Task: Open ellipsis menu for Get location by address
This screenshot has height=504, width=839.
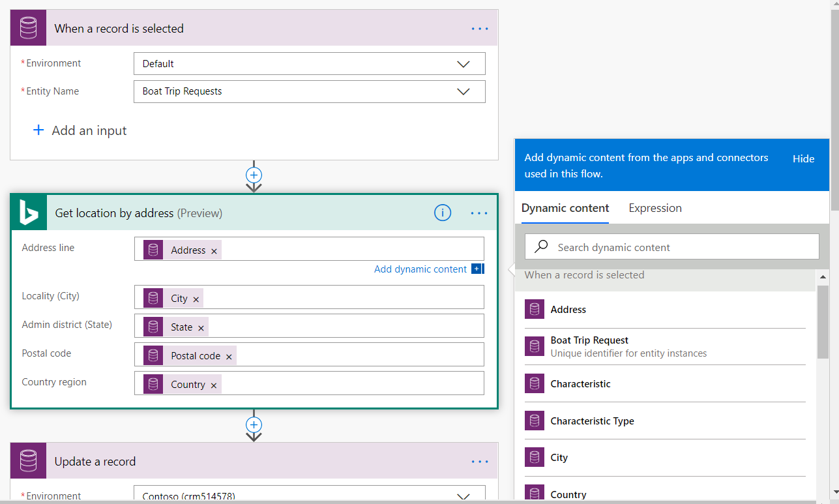Action: click(x=479, y=213)
